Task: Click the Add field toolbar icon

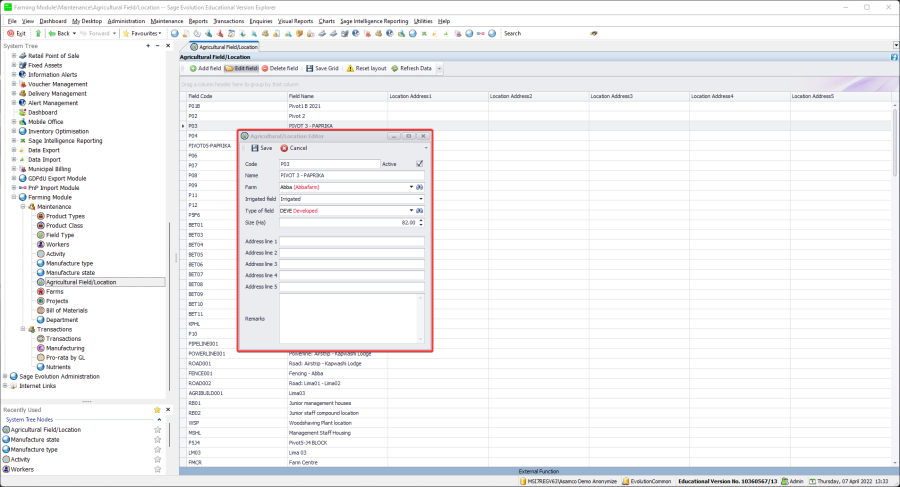Action: pyautogui.click(x=191, y=68)
